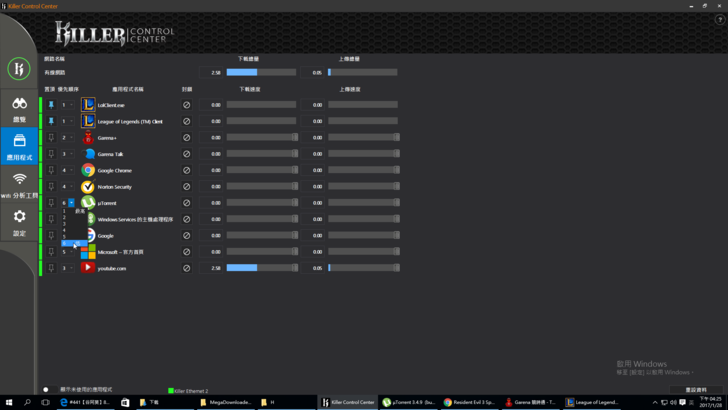Image resolution: width=728 pixels, height=410 pixels.
Task: Open priority dropdown for Norton Security
Action: point(71,186)
